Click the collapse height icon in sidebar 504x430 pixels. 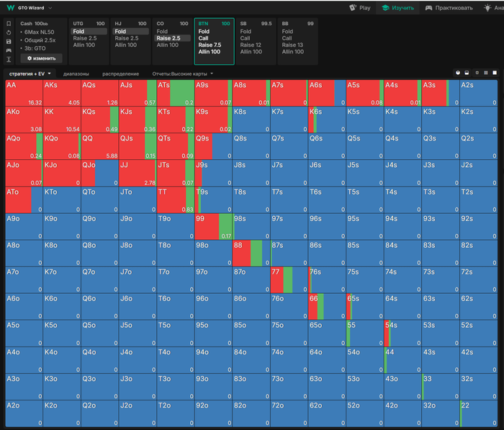(x=9, y=59)
